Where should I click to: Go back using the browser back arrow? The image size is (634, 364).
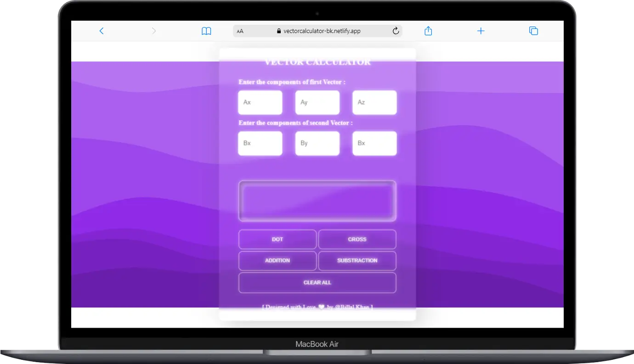pos(102,31)
